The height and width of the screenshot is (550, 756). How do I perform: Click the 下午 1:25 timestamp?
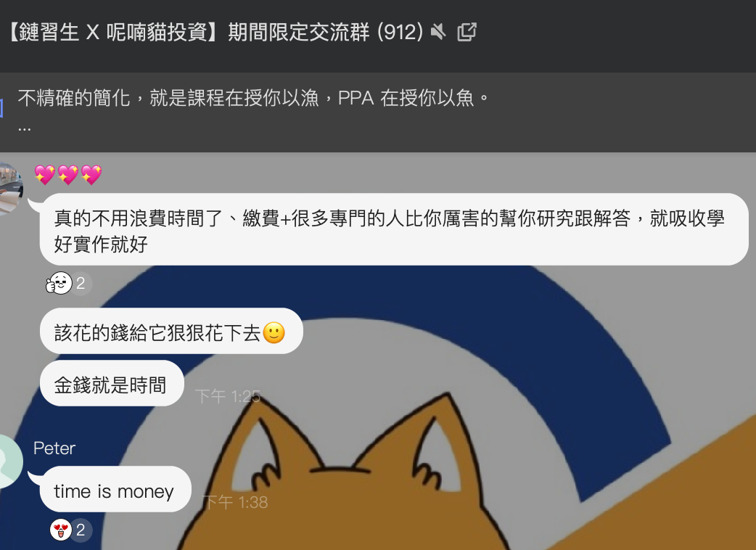click(228, 396)
